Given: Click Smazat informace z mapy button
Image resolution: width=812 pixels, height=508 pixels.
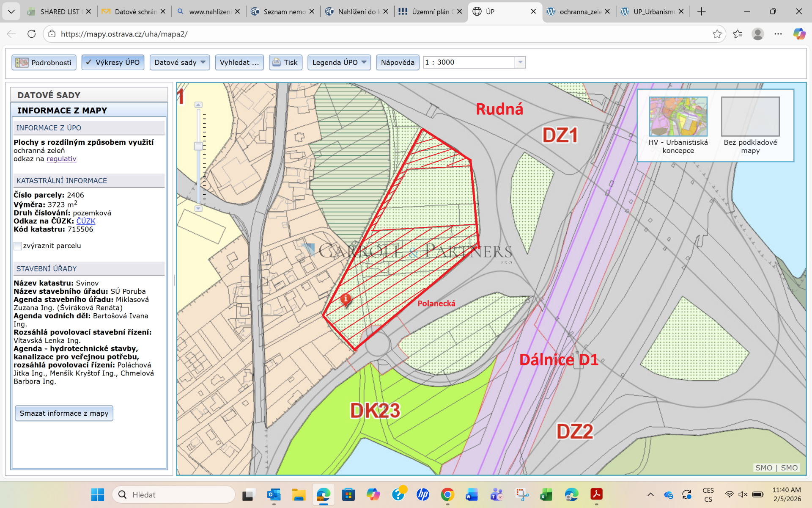Looking at the screenshot, I should coord(64,413).
